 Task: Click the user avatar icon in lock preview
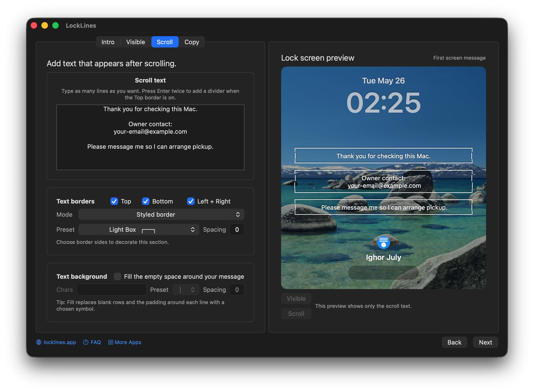point(383,242)
